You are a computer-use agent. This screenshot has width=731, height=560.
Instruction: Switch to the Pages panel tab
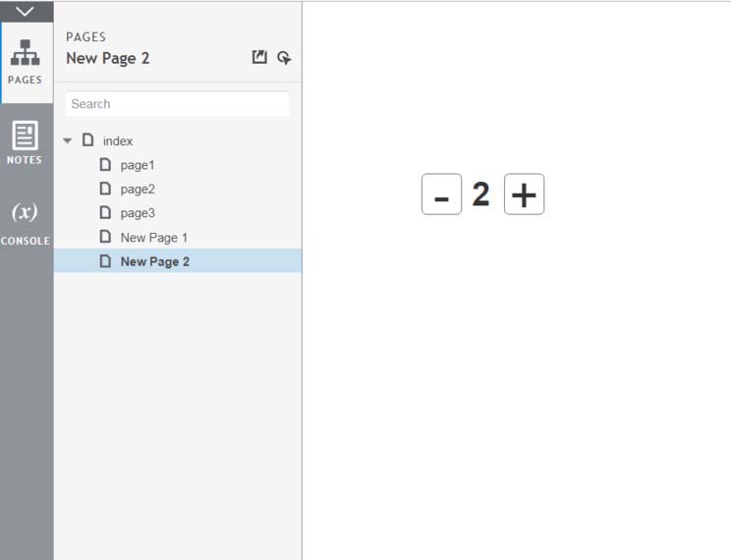click(26, 61)
